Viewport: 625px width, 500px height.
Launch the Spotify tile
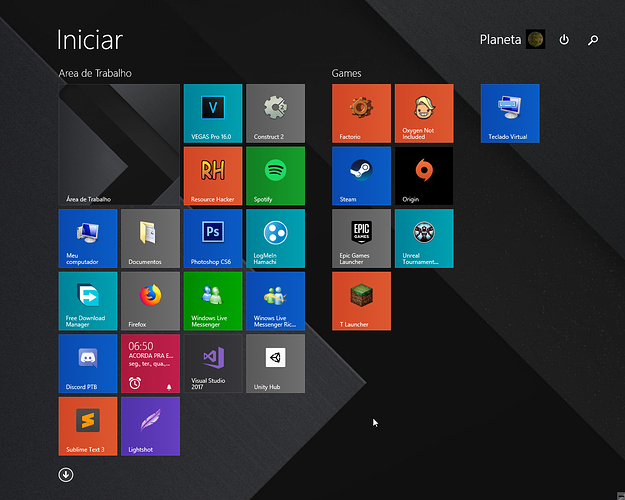(275, 176)
